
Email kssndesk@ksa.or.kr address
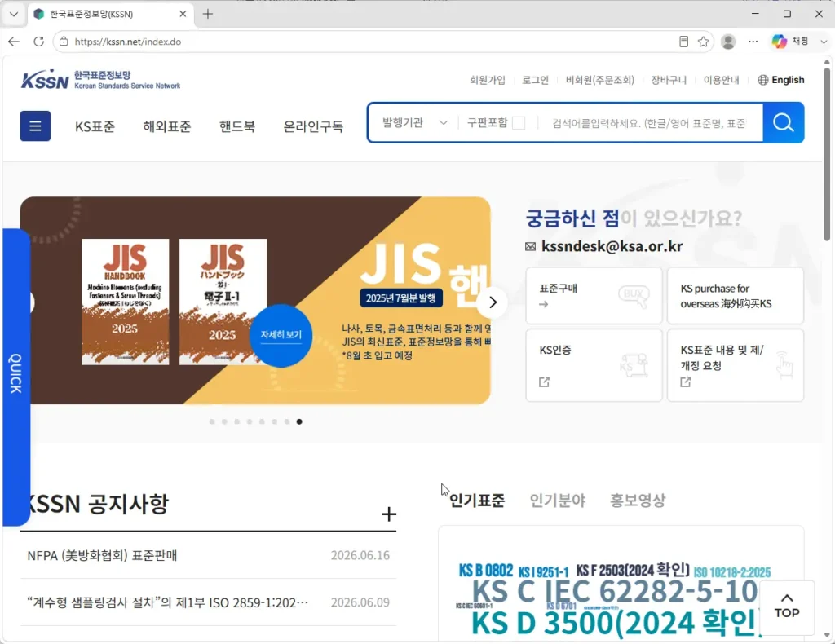tap(612, 246)
